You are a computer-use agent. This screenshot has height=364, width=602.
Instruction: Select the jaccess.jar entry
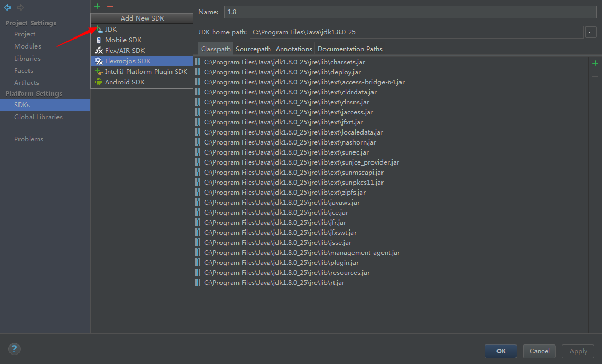point(284,112)
